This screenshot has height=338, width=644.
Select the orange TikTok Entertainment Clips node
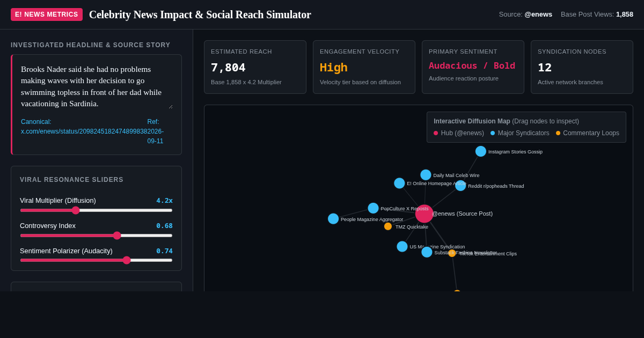click(452, 253)
